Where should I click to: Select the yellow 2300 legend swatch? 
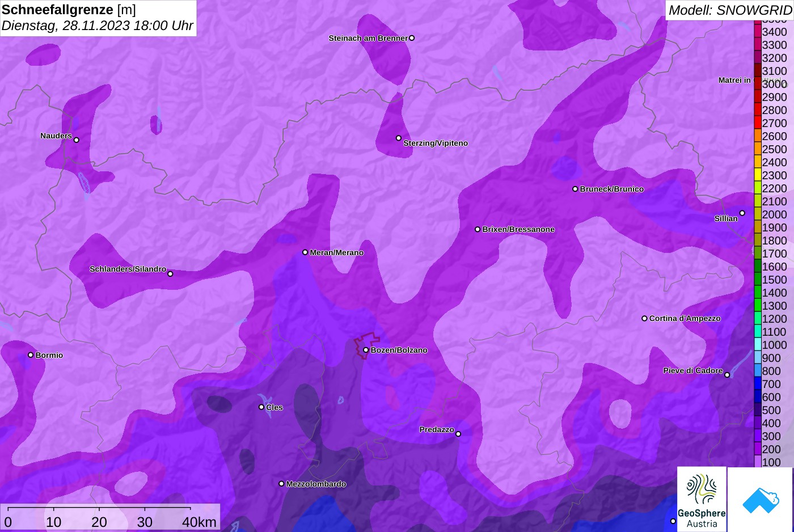(757, 175)
